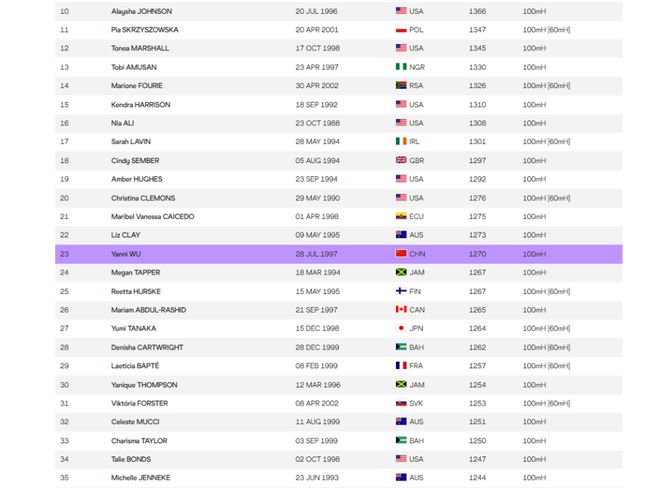Viewport: 660px width, 488px height.
Task: Click the 100mH [60mH] event for Christina Clemons
Action: pyautogui.click(x=546, y=198)
